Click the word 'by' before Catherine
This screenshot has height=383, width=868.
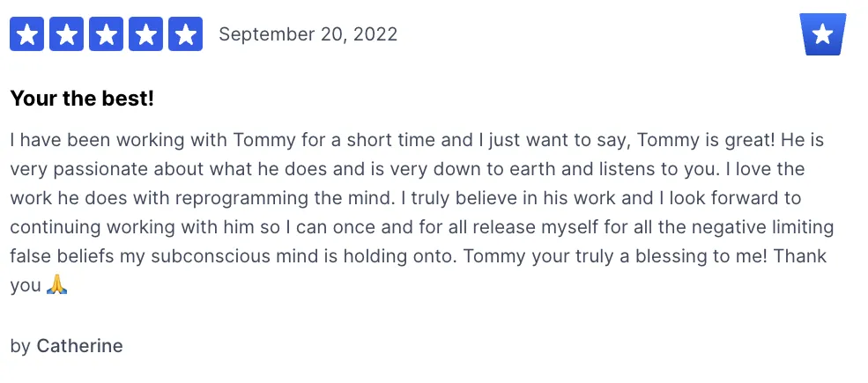tap(20, 347)
